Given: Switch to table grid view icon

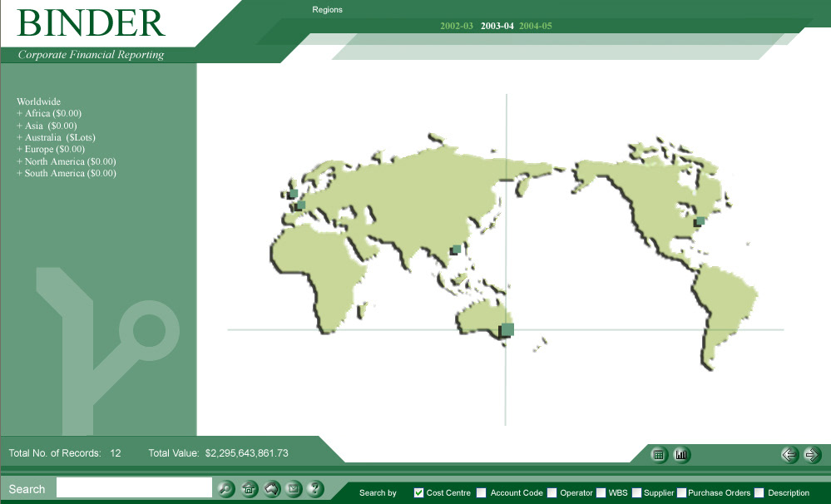Looking at the screenshot, I should point(659,455).
